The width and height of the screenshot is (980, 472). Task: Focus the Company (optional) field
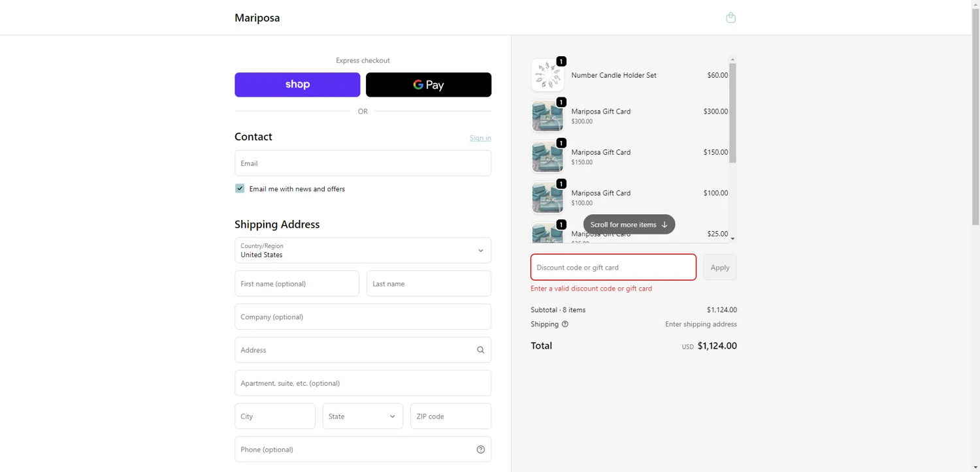(x=363, y=317)
